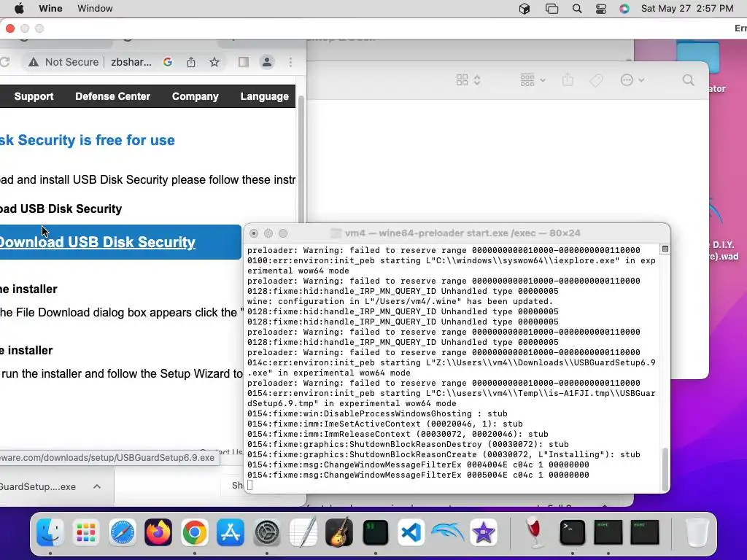Click the Chrome share page icon
The height and width of the screenshot is (560, 747).
(x=191, y=63)
